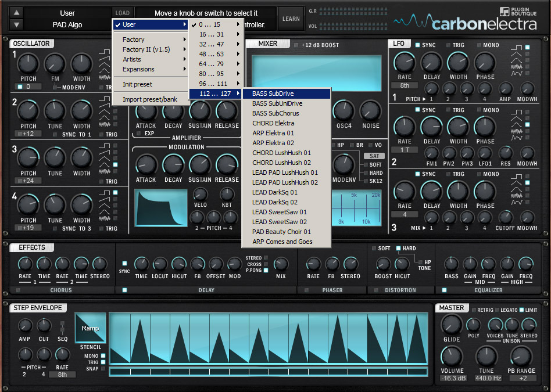This screenshot has height=392, width=551.
Task: Toggle LFO 2 MONO
Action: click(x=479, y=110)
